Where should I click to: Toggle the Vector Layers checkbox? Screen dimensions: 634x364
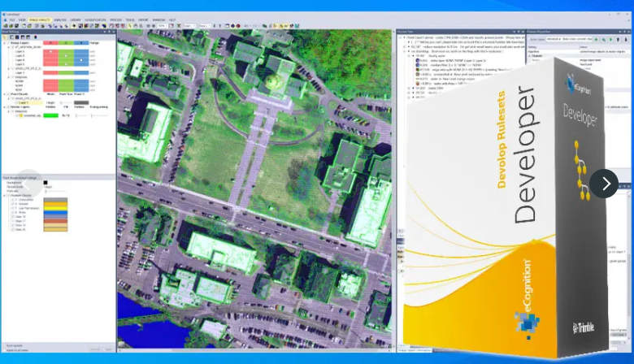click(x=8, y=107)
